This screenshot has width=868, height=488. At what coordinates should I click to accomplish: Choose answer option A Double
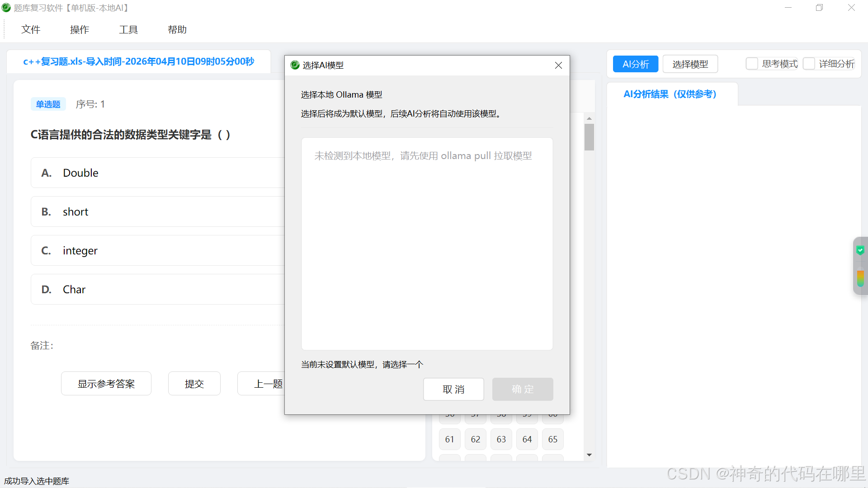[x=158, y=173]
